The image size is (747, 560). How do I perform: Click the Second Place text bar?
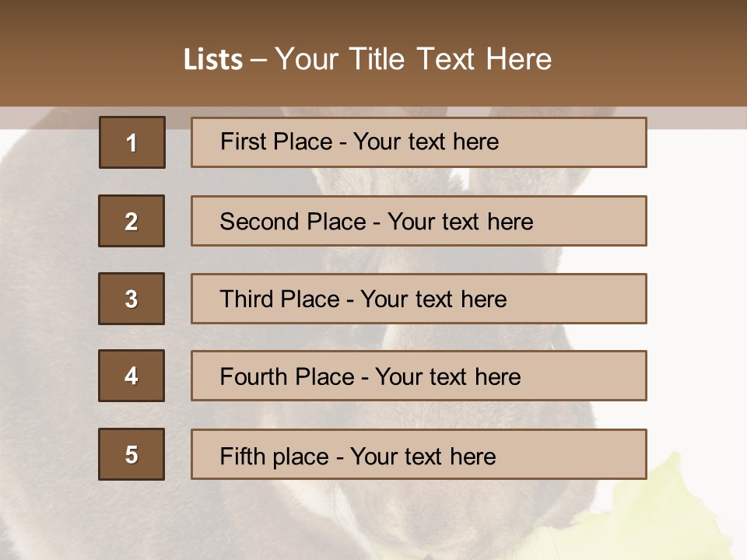point(419,221)
